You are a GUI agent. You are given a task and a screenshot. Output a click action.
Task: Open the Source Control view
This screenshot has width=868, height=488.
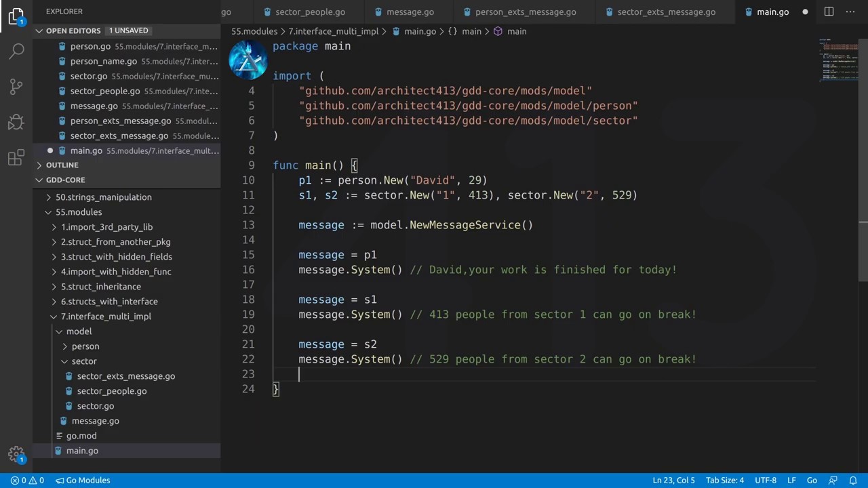16,86
